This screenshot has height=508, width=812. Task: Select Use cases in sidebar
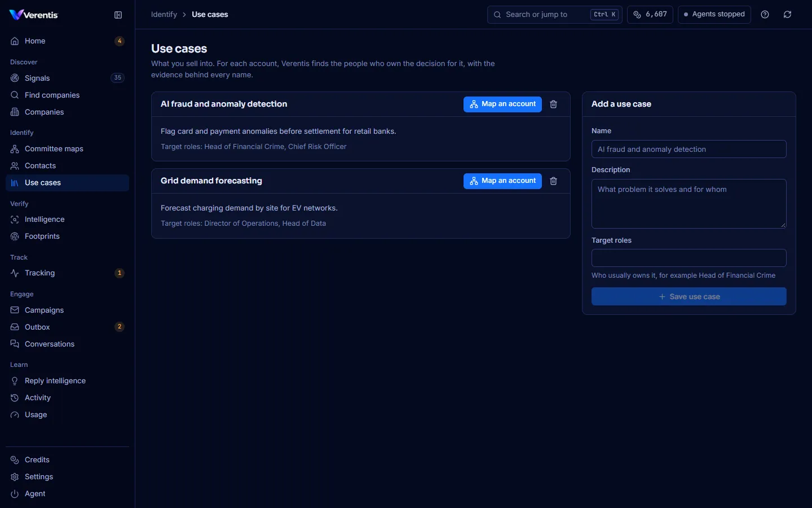(x=67, y=183)
